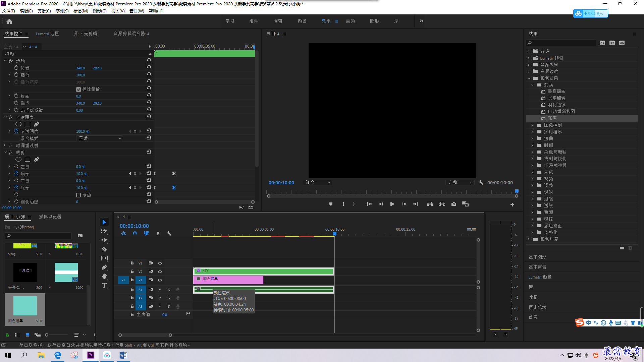Image resolution: width=644 pixels, height=362 pixels.
Task: Open playback resolution dropdown 完整
Action: coord(460,182)
